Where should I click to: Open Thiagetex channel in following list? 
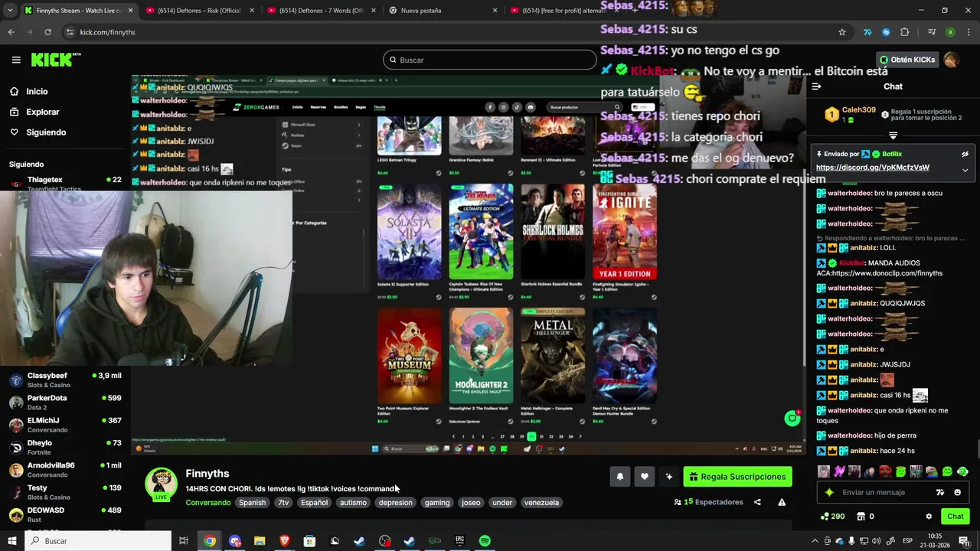tap(65, 182)
